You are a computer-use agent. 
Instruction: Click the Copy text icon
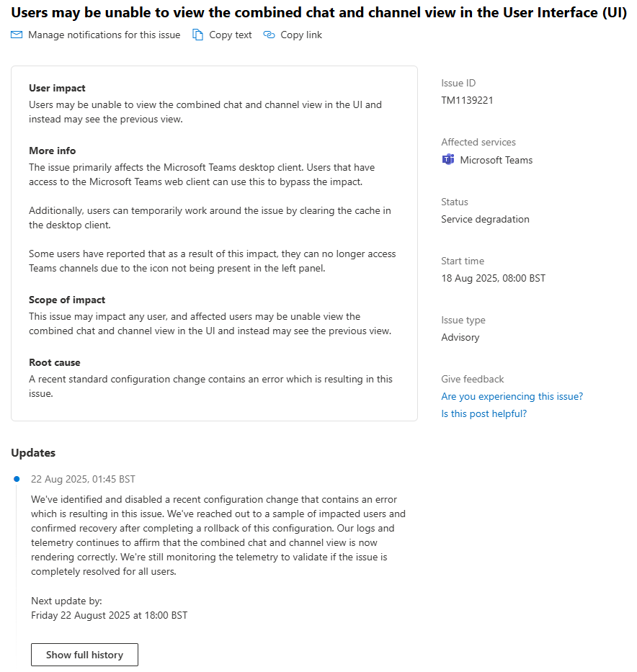196,35
